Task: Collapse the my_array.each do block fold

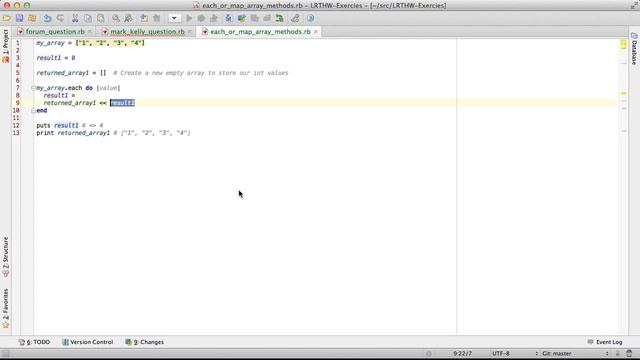Action: (33, 88)
